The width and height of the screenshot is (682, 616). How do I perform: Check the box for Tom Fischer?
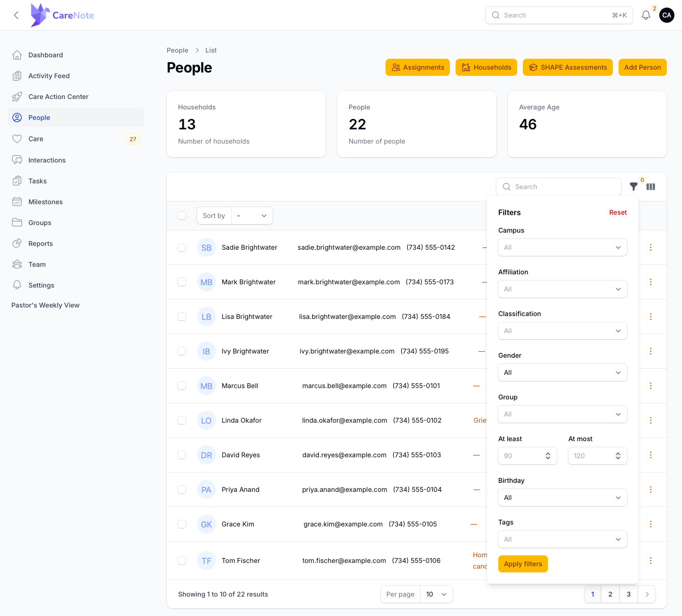[x=182, y=561]
